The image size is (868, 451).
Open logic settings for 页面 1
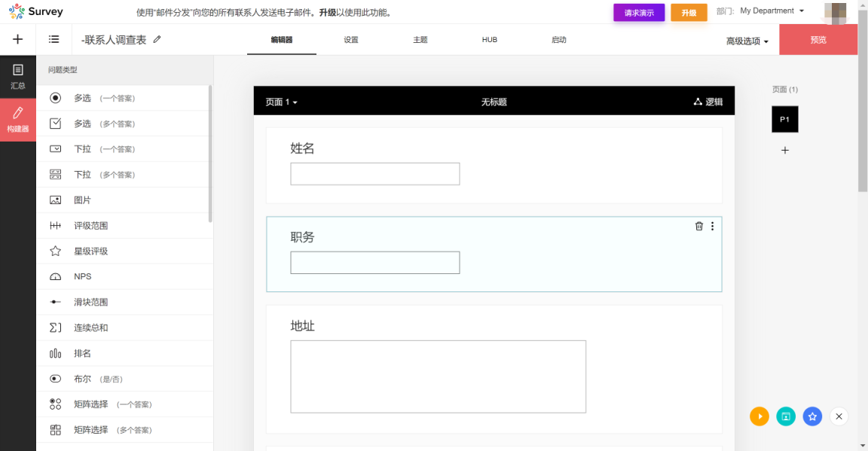(x=708, y=101)
